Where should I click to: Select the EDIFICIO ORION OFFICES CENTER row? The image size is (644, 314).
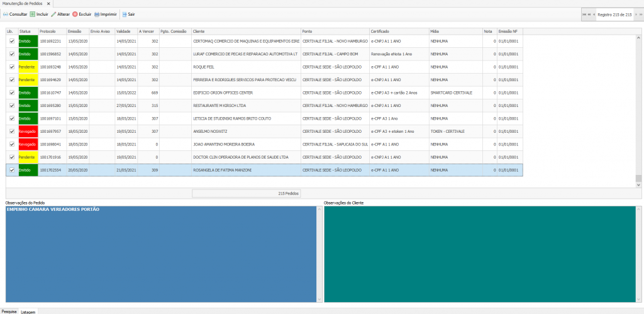tap(245, 93)
